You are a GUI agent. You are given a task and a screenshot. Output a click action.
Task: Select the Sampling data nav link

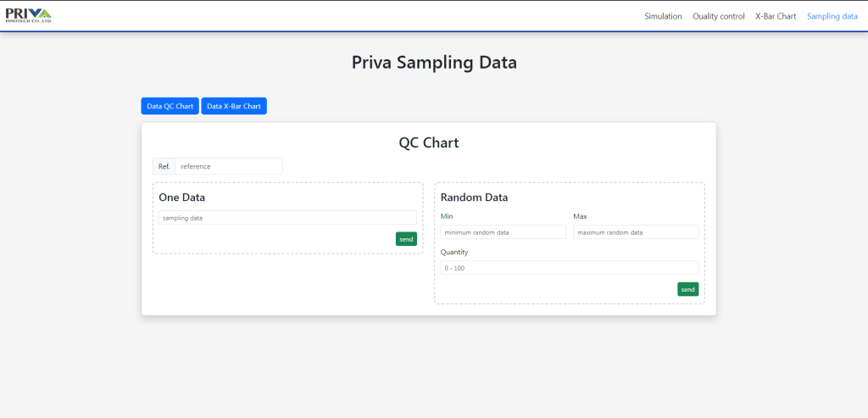point(832,17)
